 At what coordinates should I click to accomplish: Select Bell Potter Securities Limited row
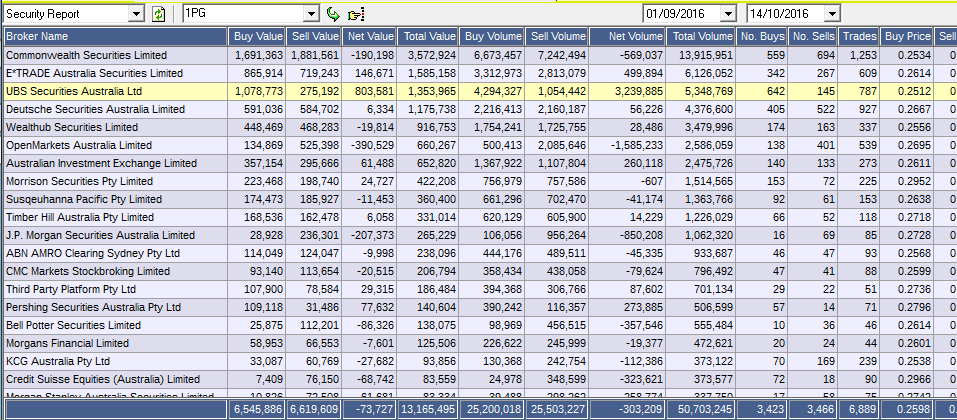coord(478,325)
